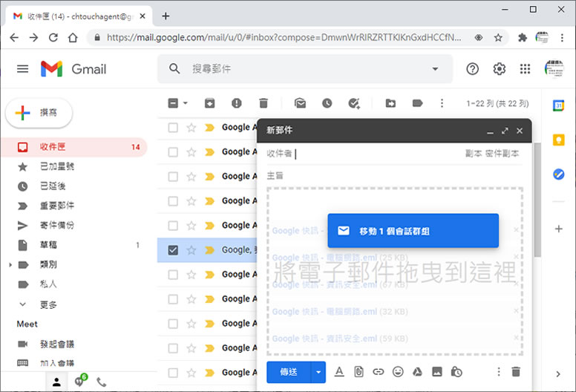Add Cc recipients (副本)

474,153
